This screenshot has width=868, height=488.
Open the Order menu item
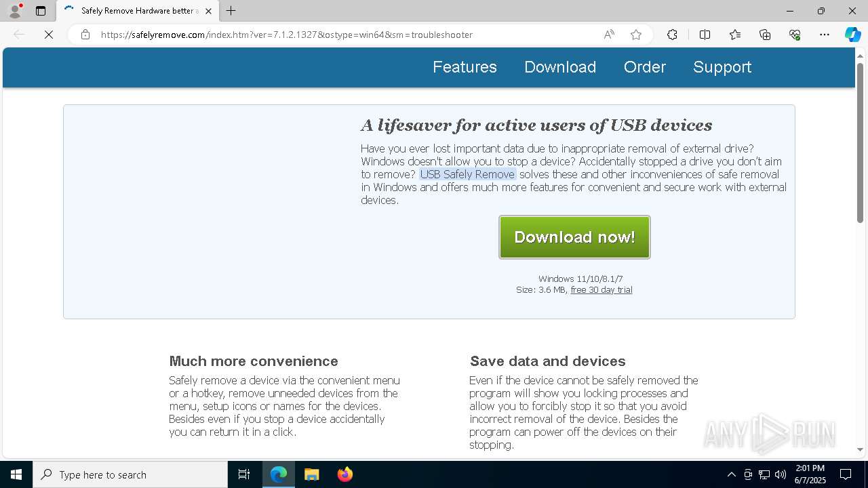tap(645, 67)
